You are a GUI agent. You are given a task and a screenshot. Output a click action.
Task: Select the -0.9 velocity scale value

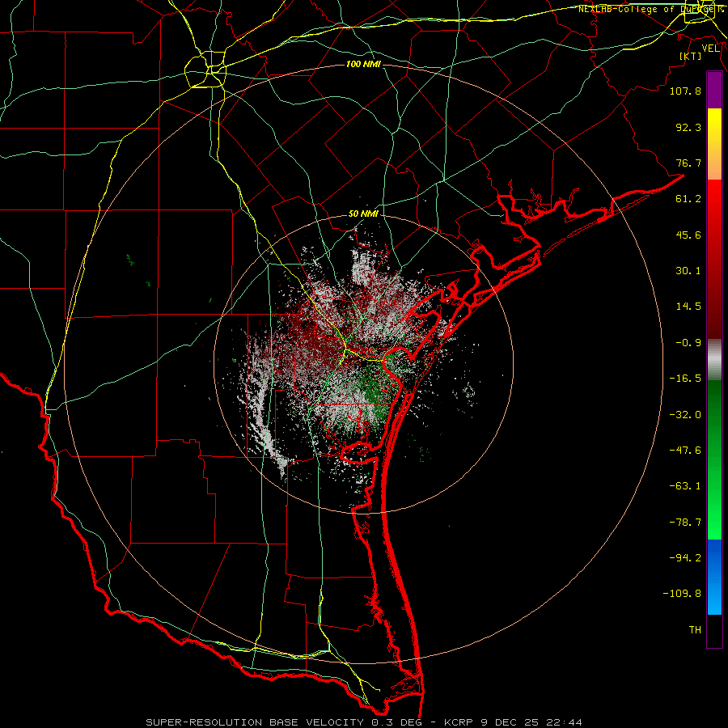tap(688, 343)
